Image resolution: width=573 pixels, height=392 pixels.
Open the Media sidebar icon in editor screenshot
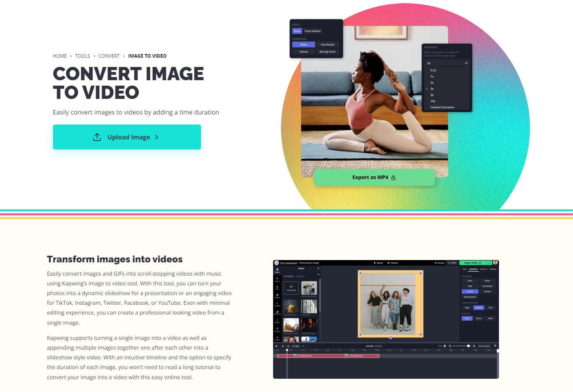pos(277,270)
